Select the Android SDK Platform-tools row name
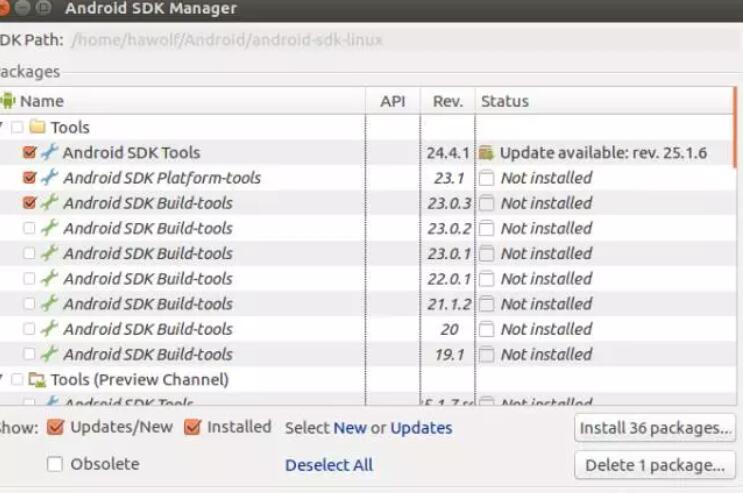Viewport: 744px width, 493px height. click(x=162, y=177)
